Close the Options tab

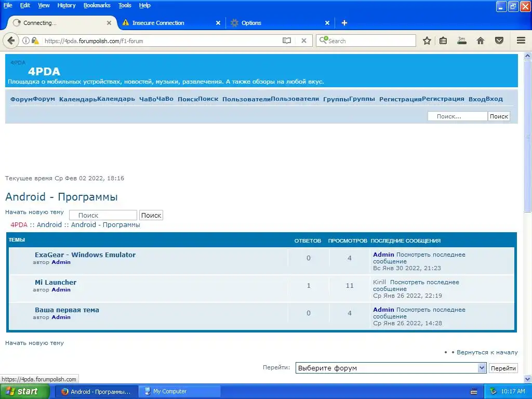(x=327, y=23)
